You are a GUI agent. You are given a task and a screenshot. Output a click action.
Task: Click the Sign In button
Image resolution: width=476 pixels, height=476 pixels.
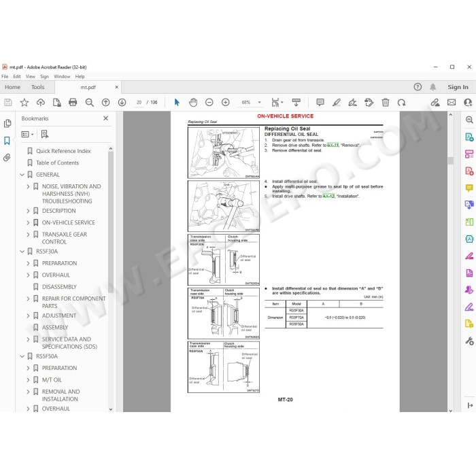(x=458, y=87)
